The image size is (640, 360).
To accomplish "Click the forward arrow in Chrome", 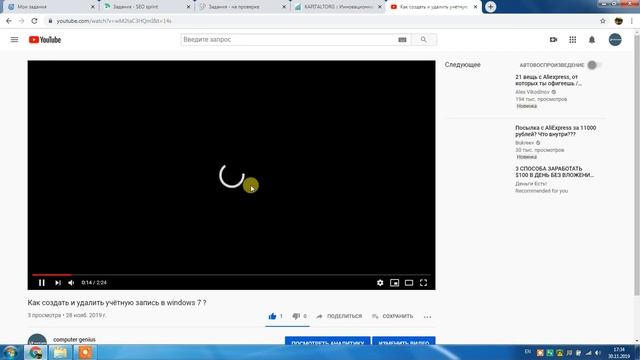I will 22,21.
